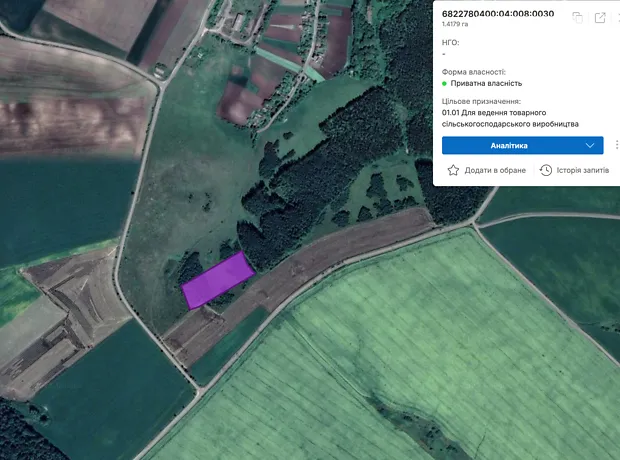Click the Форма власності label
Image resolution: width=620 pixels, height=460 pixels.
(473, 72)
